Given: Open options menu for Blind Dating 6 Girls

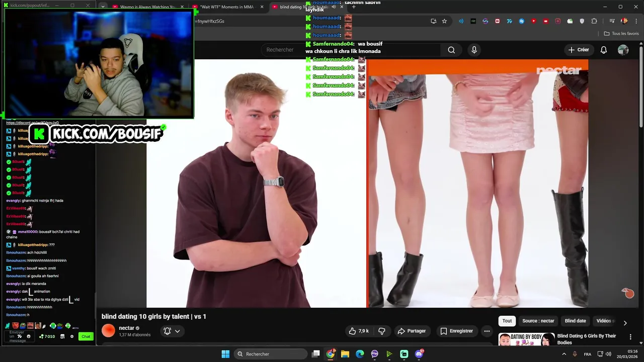Looking at the screenshot, I should (x=630, y=336).
